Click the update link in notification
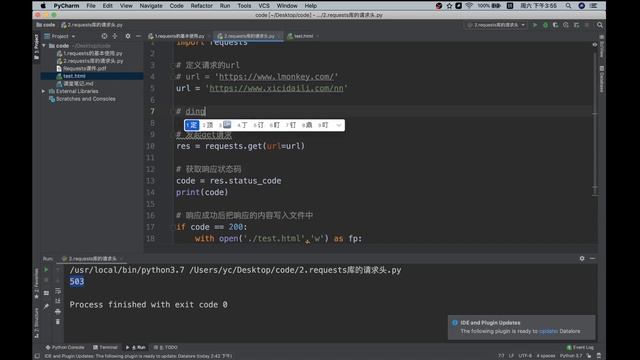 pos(548,331)
